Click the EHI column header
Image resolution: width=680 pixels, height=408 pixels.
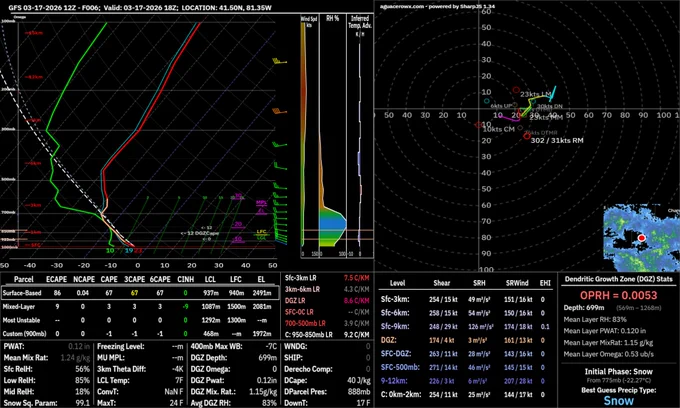coord(545,283)
